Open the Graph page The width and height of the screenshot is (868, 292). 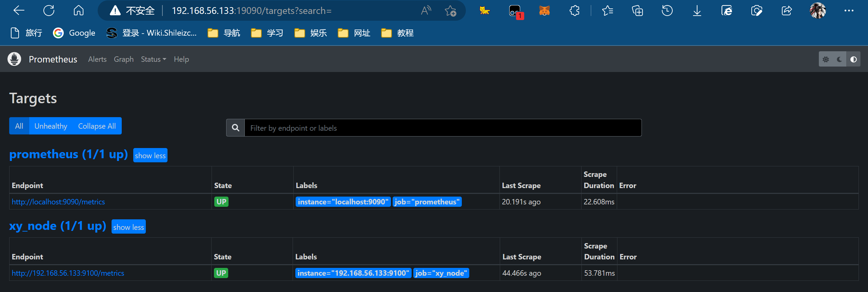124,59
